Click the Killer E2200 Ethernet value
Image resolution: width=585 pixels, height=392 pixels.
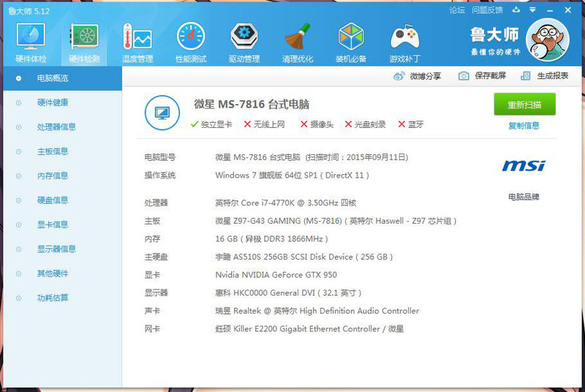tap(309, 328)
